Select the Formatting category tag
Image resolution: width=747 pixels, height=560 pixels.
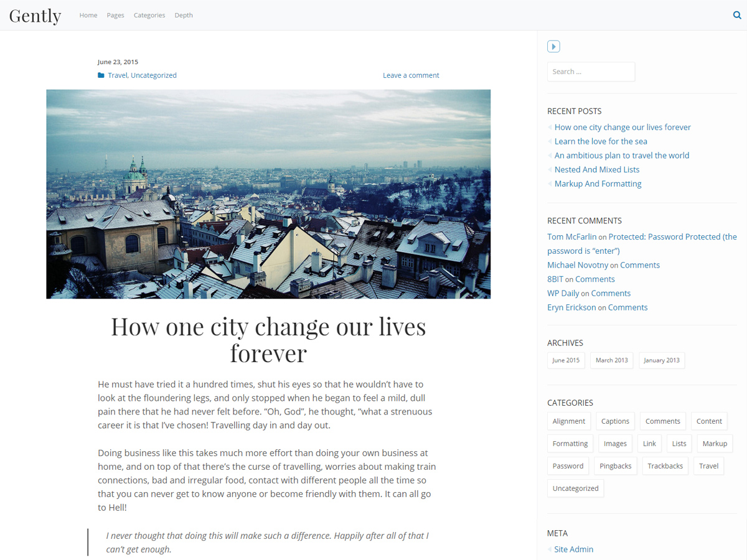pyautogui.click(x=570, y=444)
